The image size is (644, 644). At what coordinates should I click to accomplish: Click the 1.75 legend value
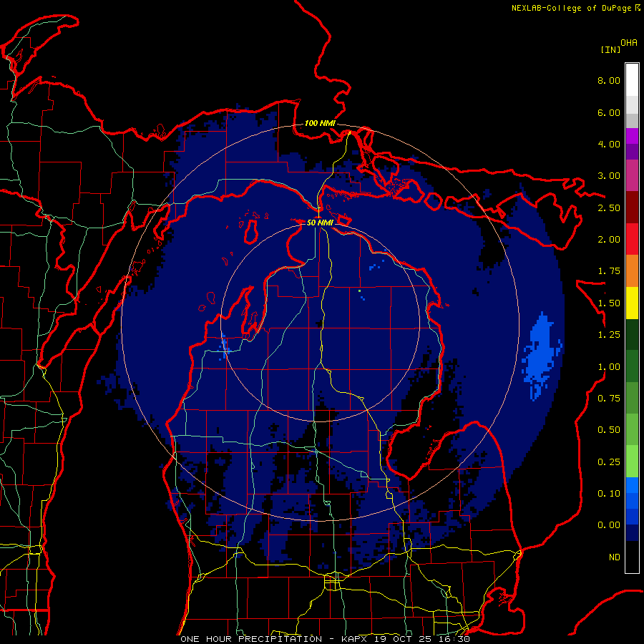click(609, 271)
